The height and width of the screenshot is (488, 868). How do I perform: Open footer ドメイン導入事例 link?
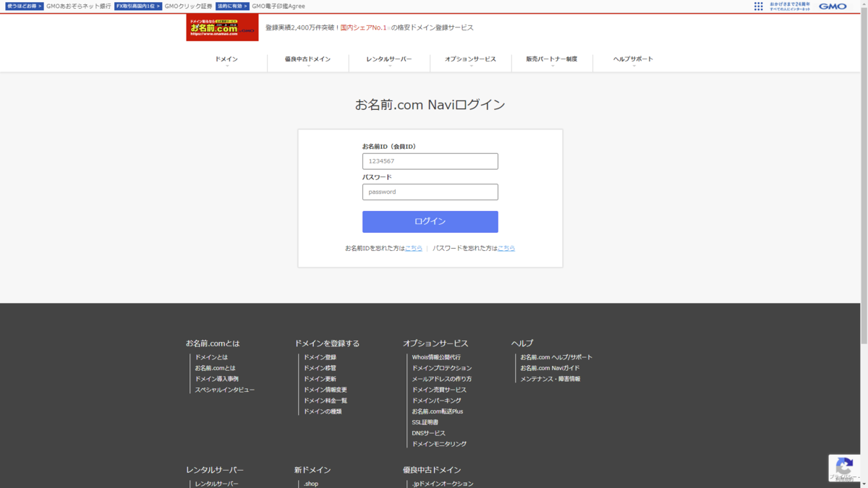(216, 379)
